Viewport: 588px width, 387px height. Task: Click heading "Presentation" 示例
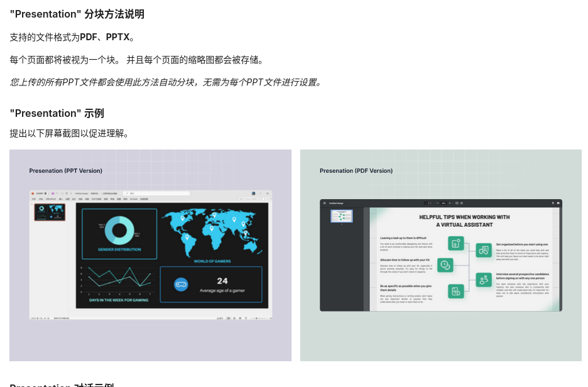57,113
